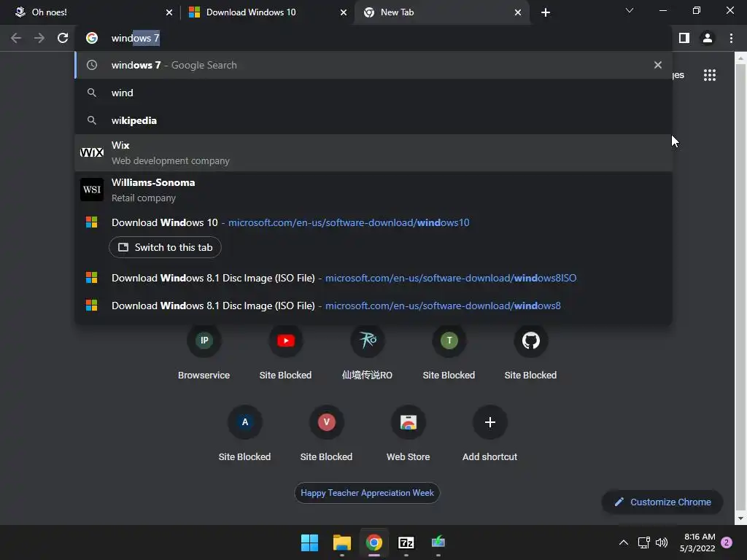The width and height of the screenshot is (747, 560).
Task: Show hidden system tray icons
Action: tap(623, 542)
